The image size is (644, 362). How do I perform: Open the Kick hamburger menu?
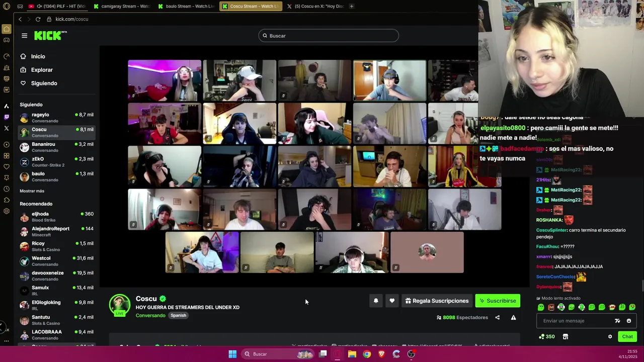tap(24, 36)
